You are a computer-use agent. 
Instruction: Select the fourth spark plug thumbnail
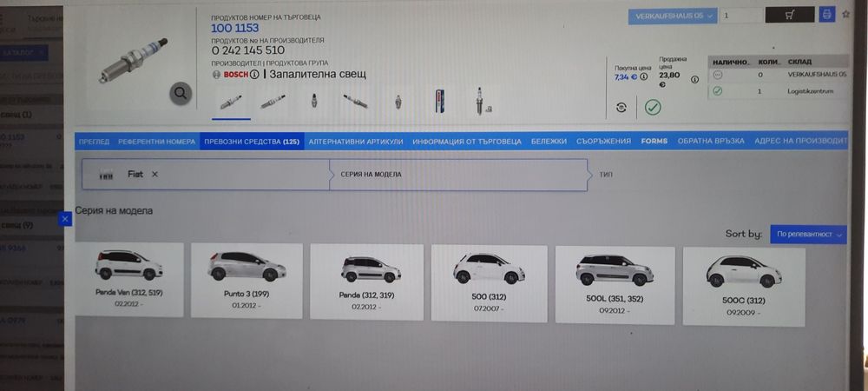point(355,102)
